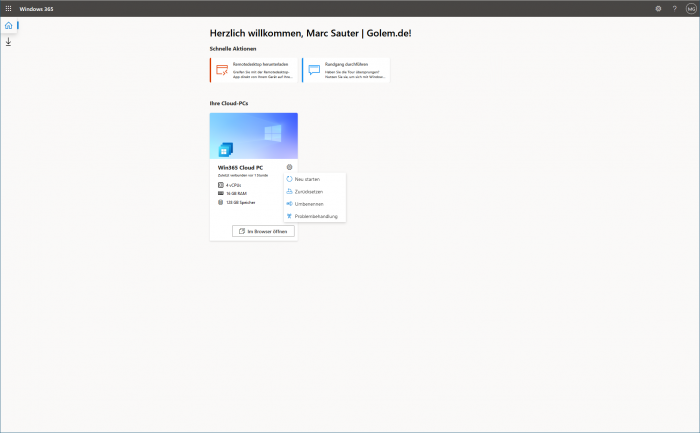Open the Remotedesktop herunterladen card

pyautogui.click(x=254, y=70)
